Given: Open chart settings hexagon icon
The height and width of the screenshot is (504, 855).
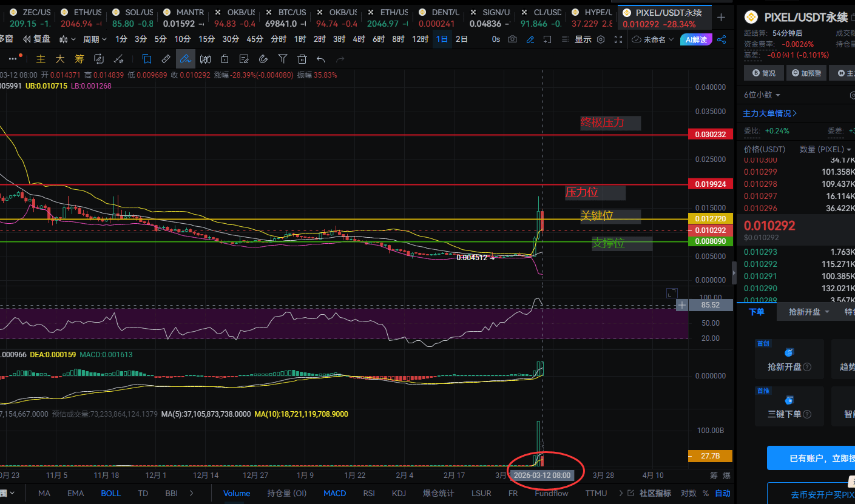Looking at the screenshot, I should point(601,39).
